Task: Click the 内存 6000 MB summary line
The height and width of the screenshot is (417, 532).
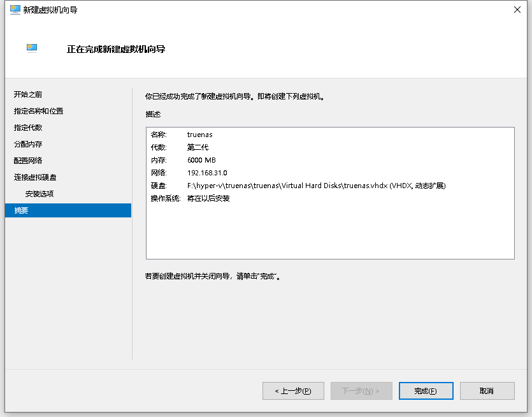Action: pyautogui.click(x=201, y=160)
